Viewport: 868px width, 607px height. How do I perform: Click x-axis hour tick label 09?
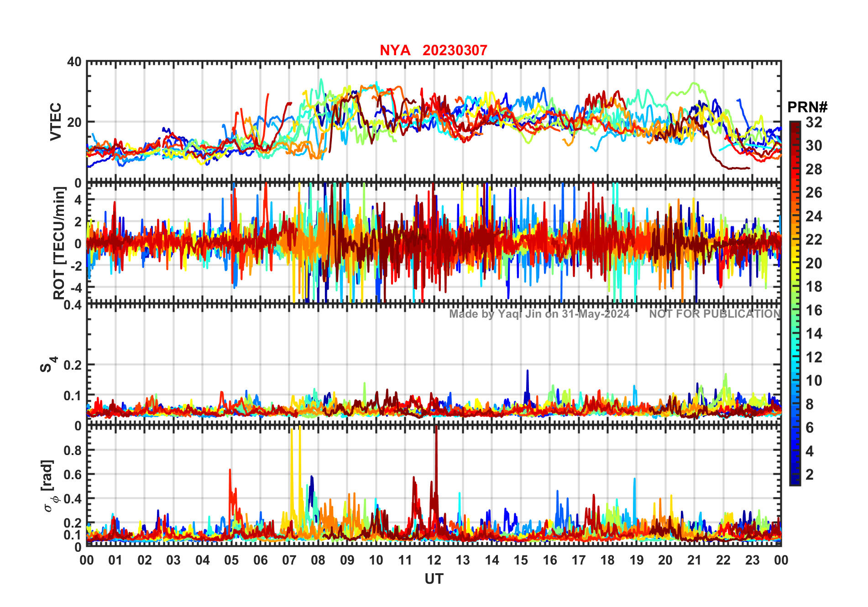347,560
